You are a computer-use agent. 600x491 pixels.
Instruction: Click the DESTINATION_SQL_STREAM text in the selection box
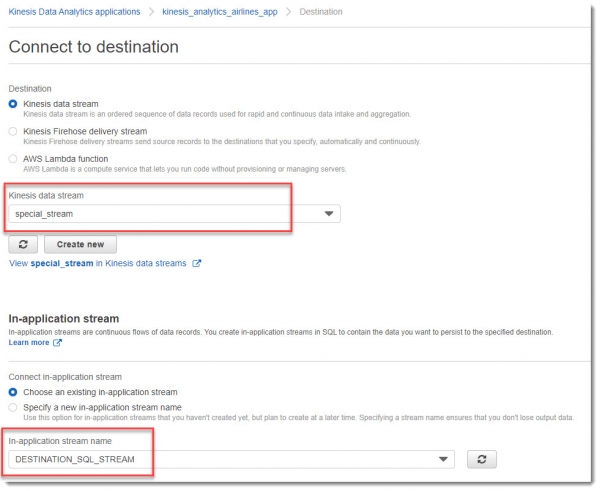[x=75, y=458]
